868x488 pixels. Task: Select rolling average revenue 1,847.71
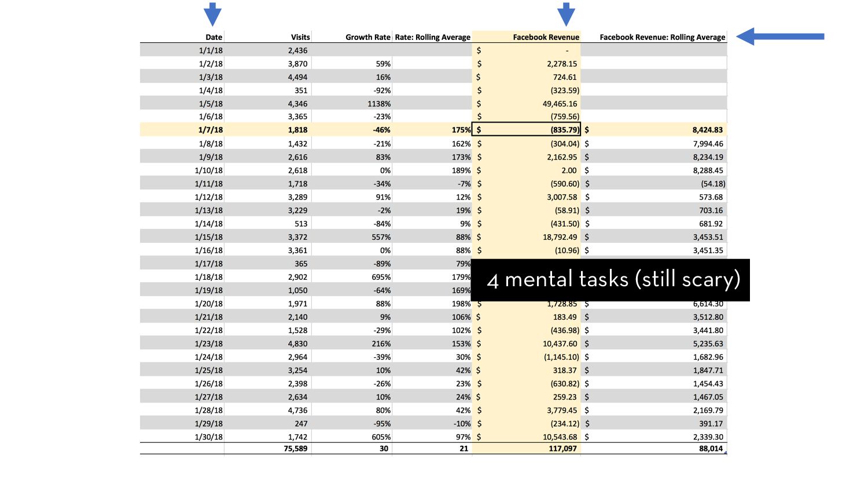point(708,370)
